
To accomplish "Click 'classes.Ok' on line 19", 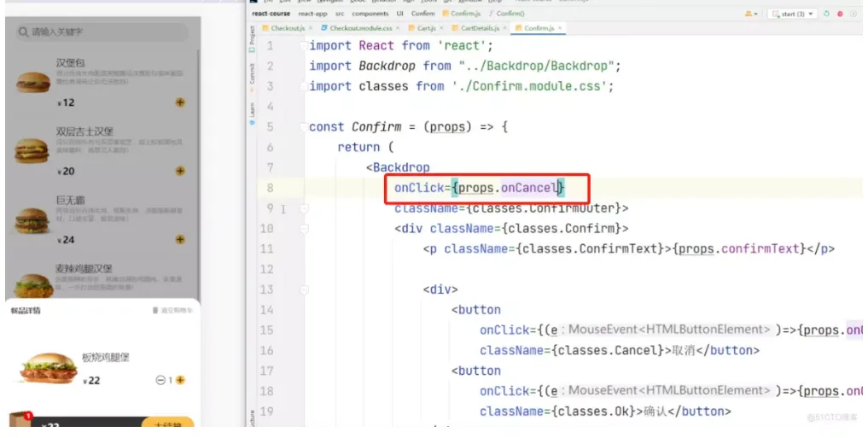I will point(593,412).
